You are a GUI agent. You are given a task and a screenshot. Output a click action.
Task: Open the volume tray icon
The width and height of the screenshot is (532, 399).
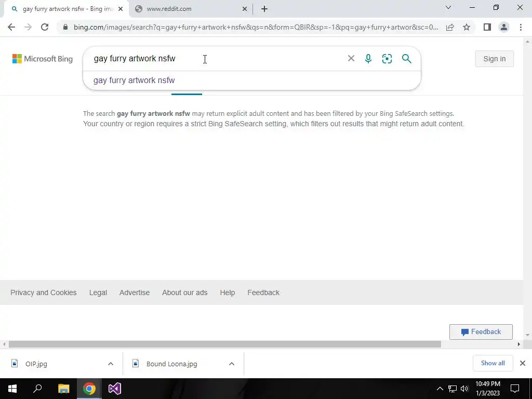tap(464, 389)
